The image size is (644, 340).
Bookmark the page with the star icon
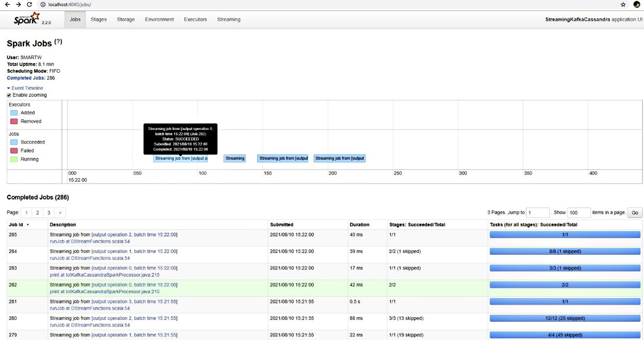623,5
